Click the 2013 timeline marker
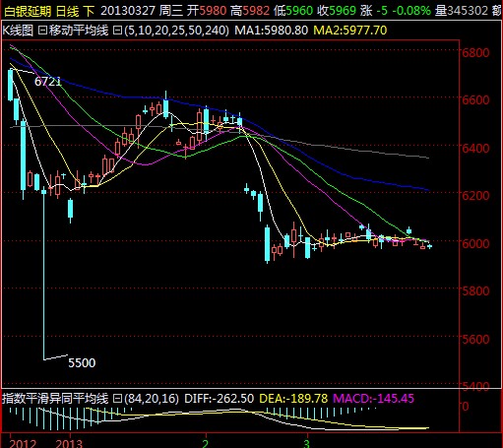Viewport: 503px width, 448px height. click(69, 443)
